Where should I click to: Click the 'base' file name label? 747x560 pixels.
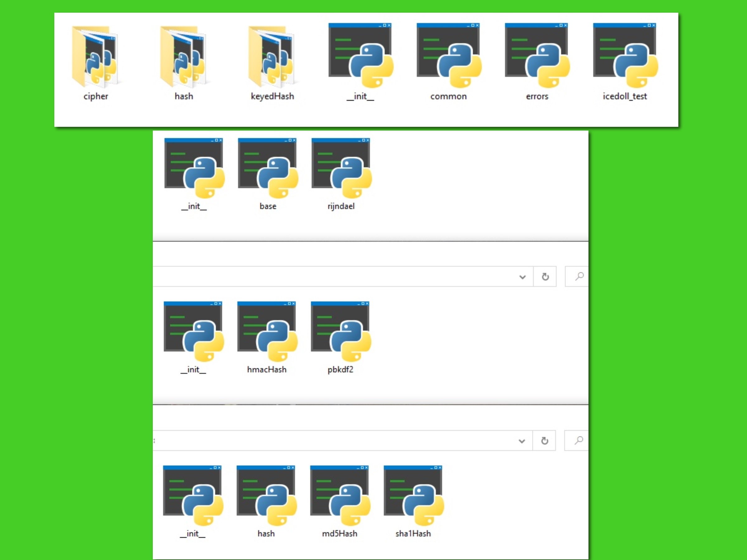tap(268, 206)
